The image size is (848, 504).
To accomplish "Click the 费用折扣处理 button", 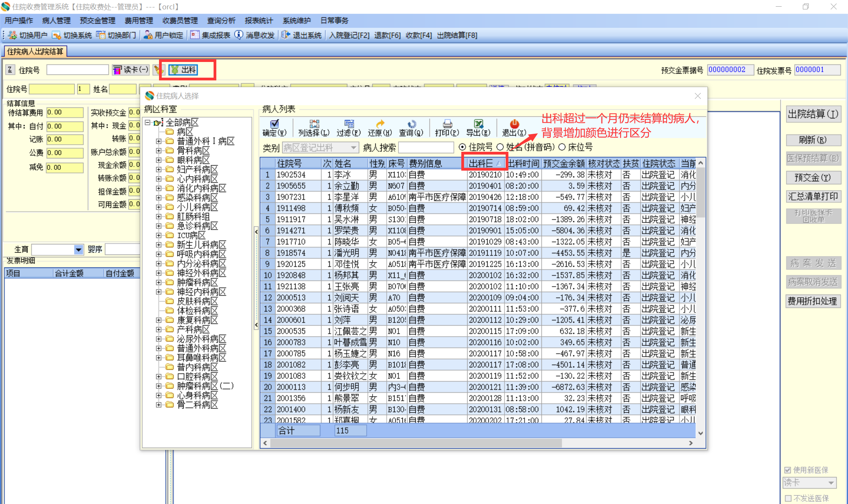I will (x=813, y=301).
